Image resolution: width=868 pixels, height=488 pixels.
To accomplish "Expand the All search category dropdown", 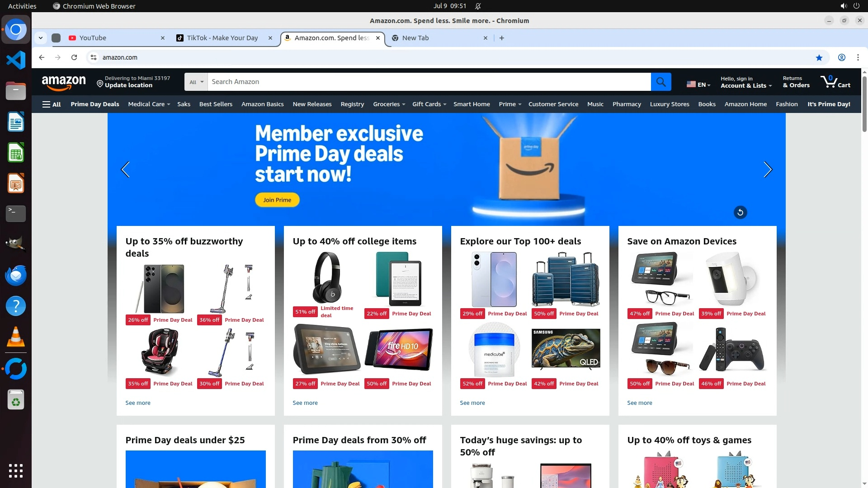I will 196,82.
